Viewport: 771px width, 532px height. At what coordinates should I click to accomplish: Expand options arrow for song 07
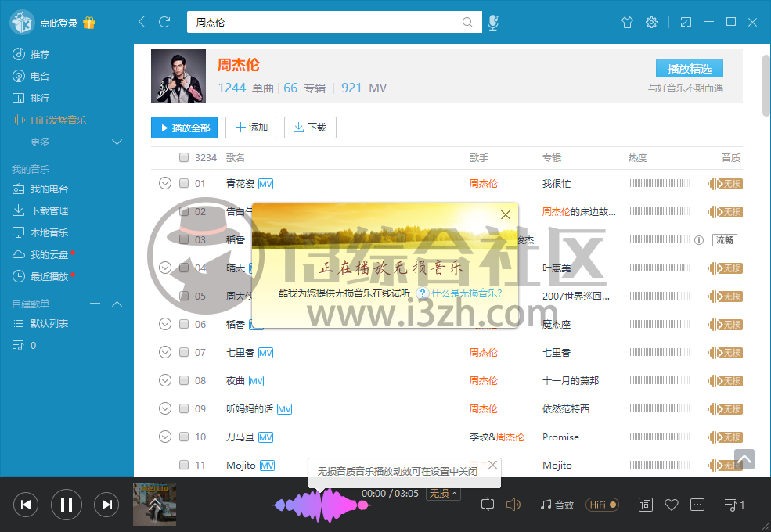tap(165, 352)
